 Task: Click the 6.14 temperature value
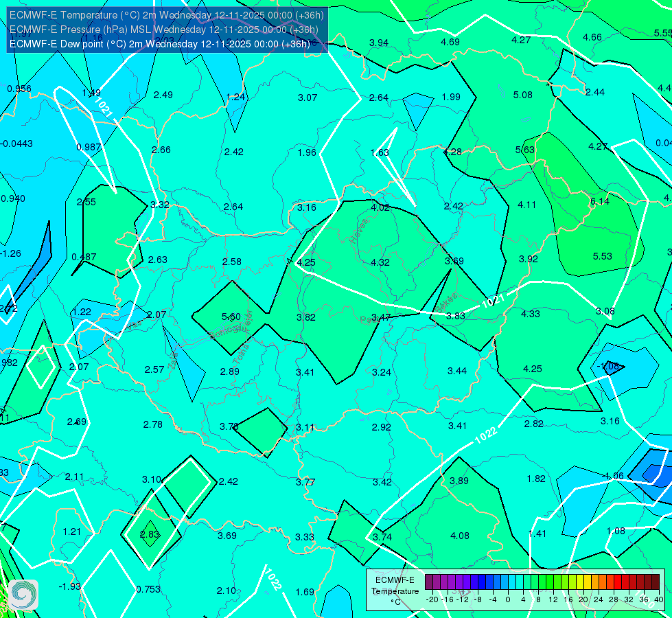pos(599,201)
